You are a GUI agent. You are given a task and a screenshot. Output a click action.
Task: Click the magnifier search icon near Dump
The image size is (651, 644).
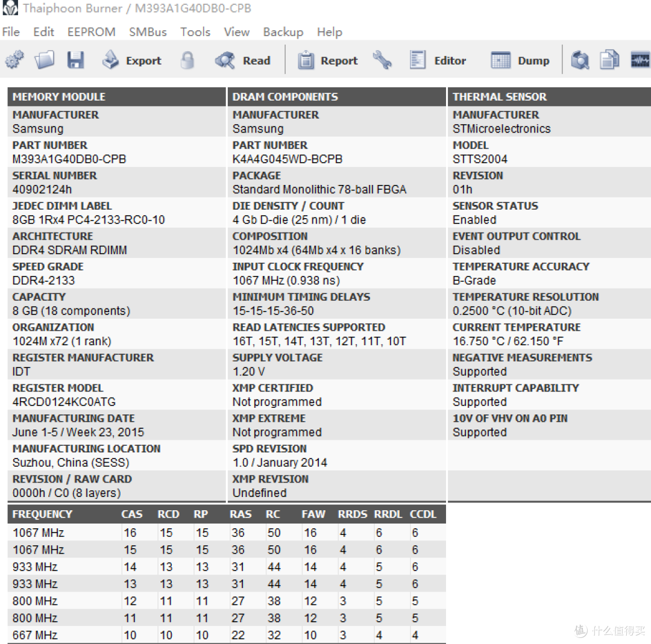pyautogui.click(x=580, y=60)
